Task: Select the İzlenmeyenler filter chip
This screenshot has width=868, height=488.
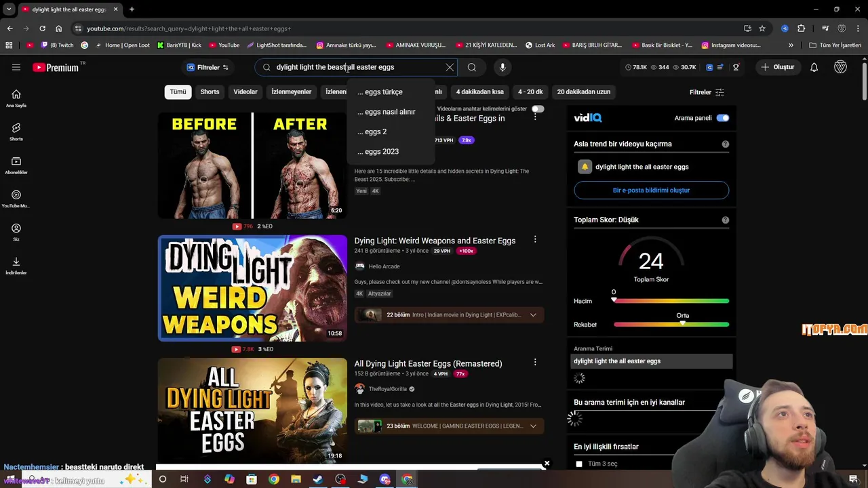Action: coord(291,91)
